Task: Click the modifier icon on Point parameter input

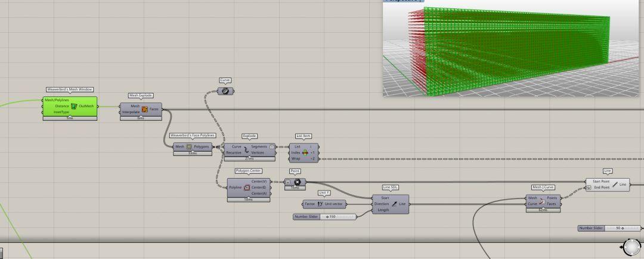Action: tap(288, 182)
